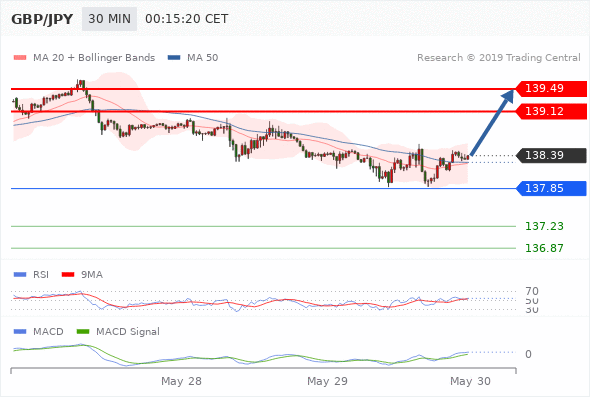Click the 137.23 green support label
Image resolution: width=590 pixels, height=400 pixels.
544,226
